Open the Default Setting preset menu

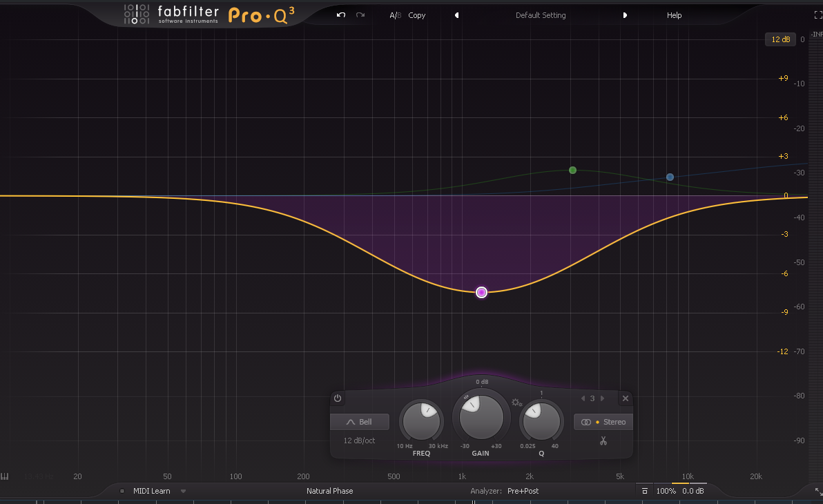pyautogui.click(x=541, y=15)
